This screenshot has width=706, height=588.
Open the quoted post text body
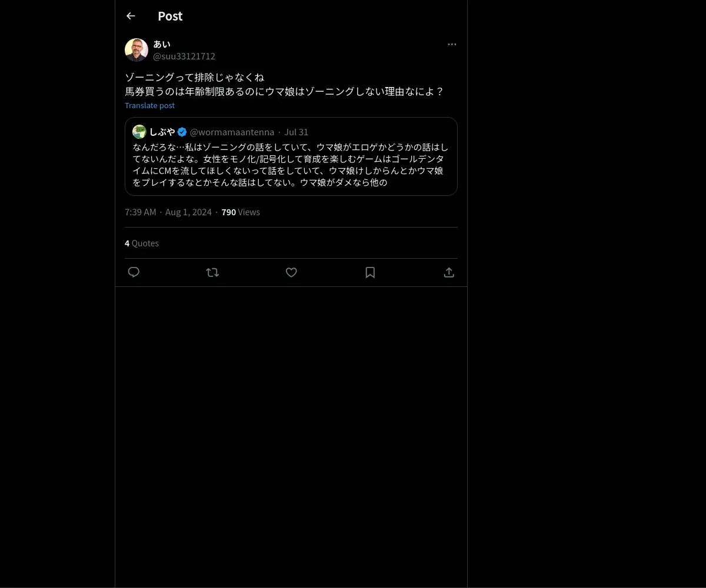coord(291,165)
